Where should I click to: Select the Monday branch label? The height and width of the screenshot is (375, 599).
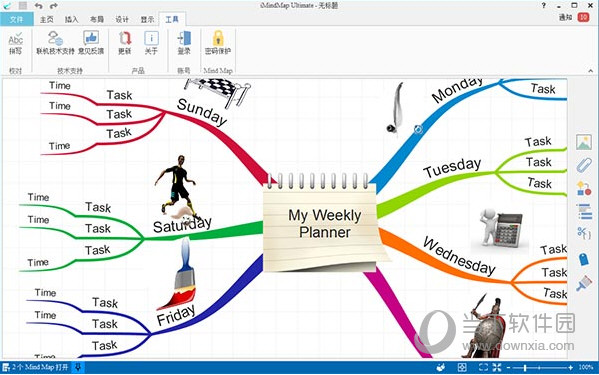457,90
